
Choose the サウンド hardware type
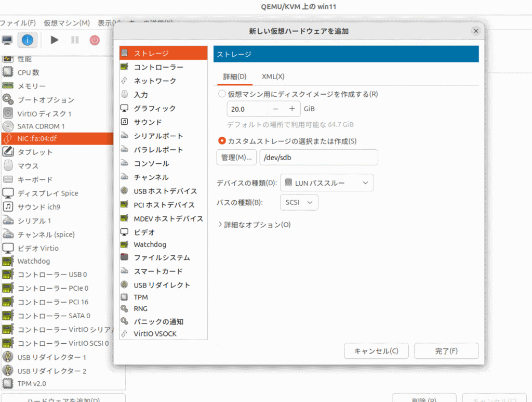148,122
